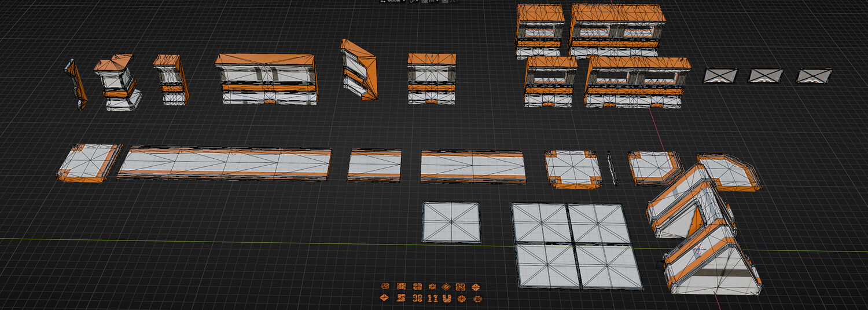Image resolution: width=868 pixels, height=310 pixels.
Task: Open the pivot point dropdown in header
Action: tap(414, 1)
